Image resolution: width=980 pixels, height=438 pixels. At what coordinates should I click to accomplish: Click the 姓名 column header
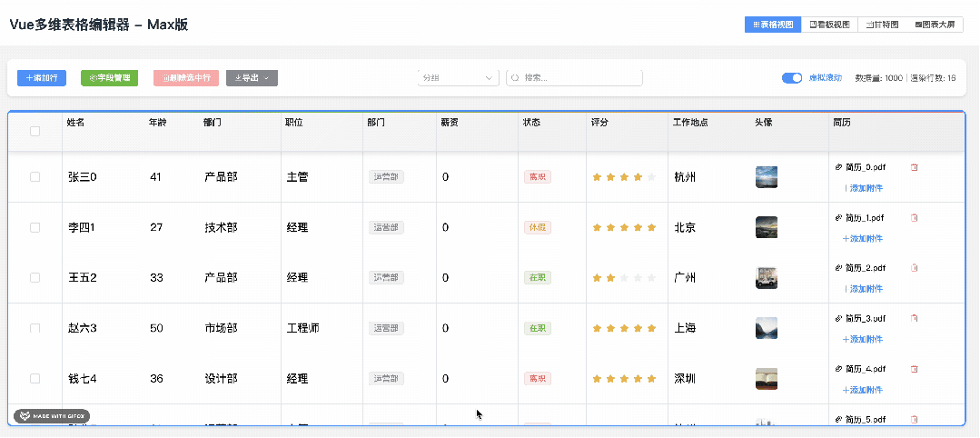[75, 123]
